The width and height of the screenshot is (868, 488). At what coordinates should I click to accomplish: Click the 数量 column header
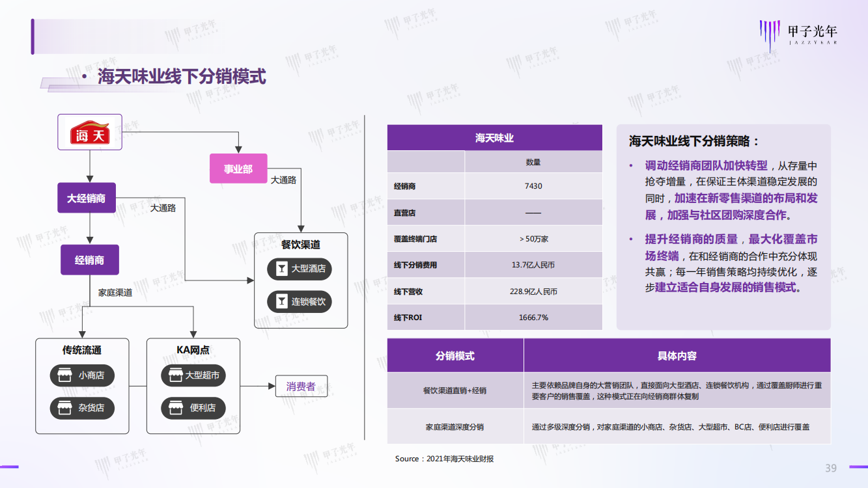(533, 162)
